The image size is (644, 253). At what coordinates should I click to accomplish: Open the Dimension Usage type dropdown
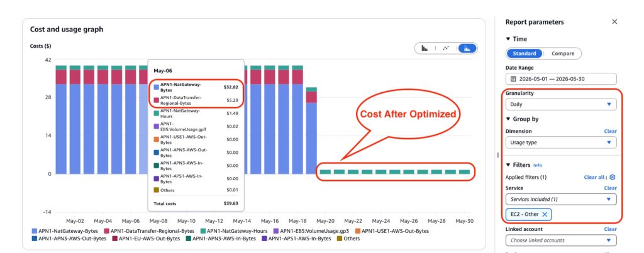click(561, 143)
